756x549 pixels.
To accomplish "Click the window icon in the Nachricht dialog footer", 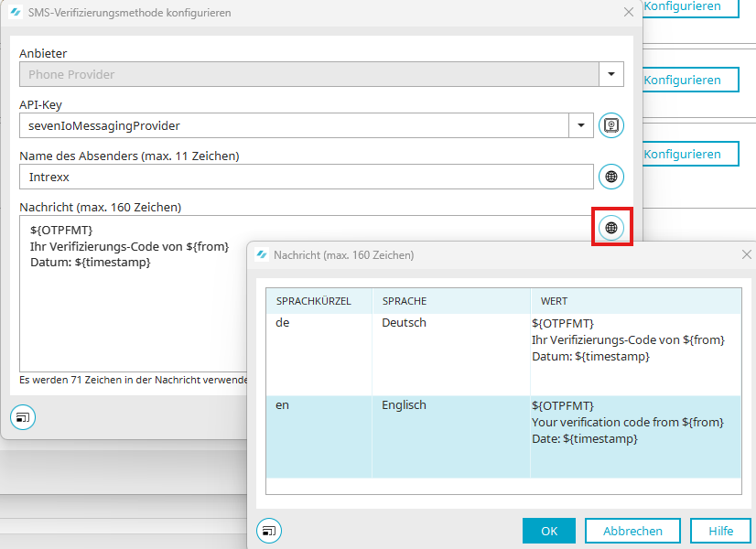I will coord(269,530).
